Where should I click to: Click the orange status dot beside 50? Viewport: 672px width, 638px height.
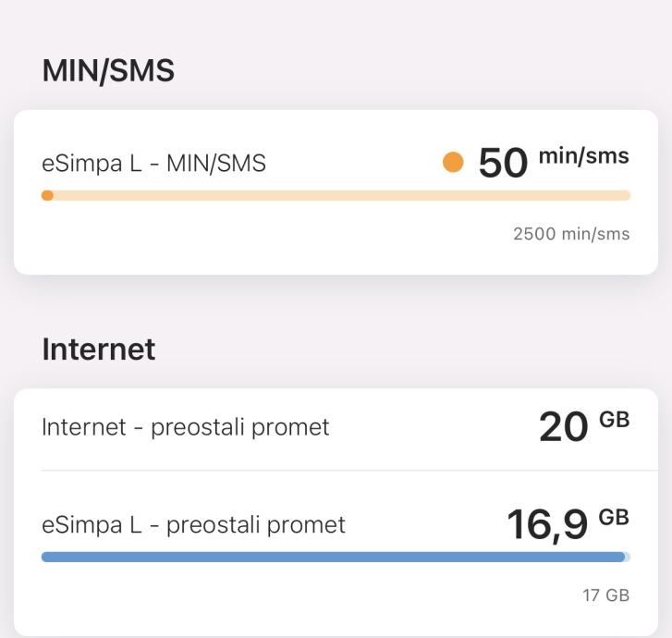pyautogui.click(x=453, y=163)
